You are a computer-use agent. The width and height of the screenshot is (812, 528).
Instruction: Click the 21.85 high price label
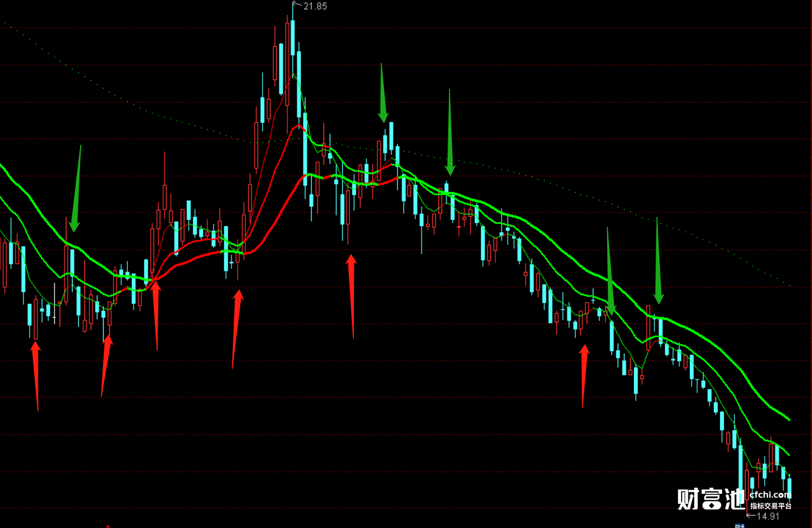[x=315, y=6]
